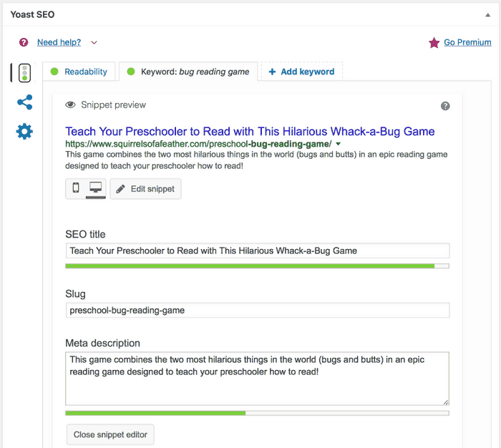Click the snippet preview help icon
501x448 pixels.
(x=445, y=106)
